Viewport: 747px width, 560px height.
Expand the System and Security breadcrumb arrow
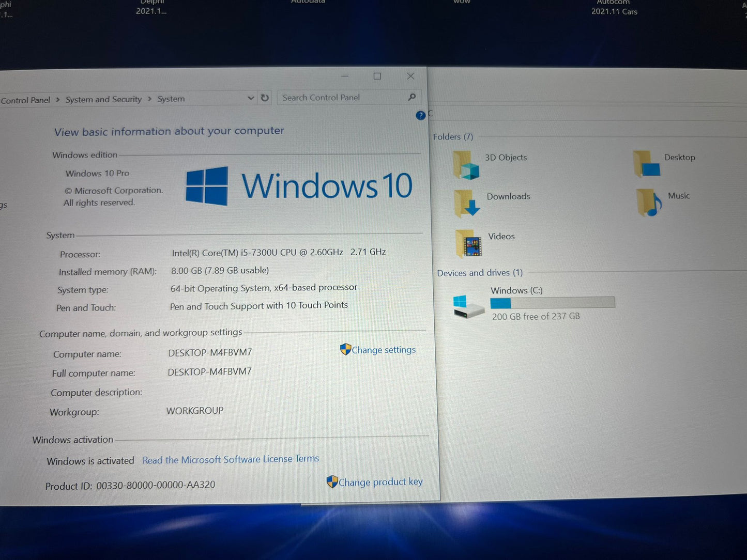pyautogui.click(x=149, y=99)
